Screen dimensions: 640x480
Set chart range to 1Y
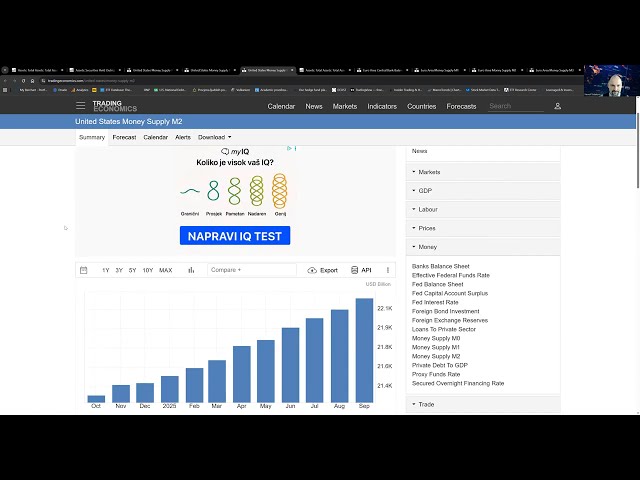pos(106,270)
